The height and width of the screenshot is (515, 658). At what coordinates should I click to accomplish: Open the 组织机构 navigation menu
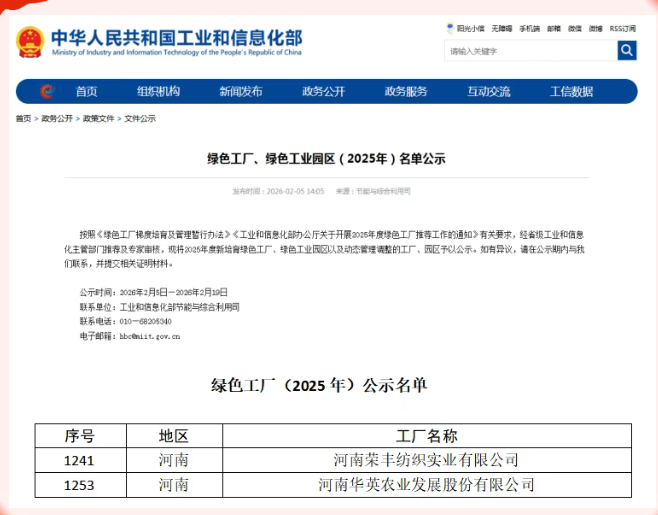pyautogui.click(x=158, y=92)
